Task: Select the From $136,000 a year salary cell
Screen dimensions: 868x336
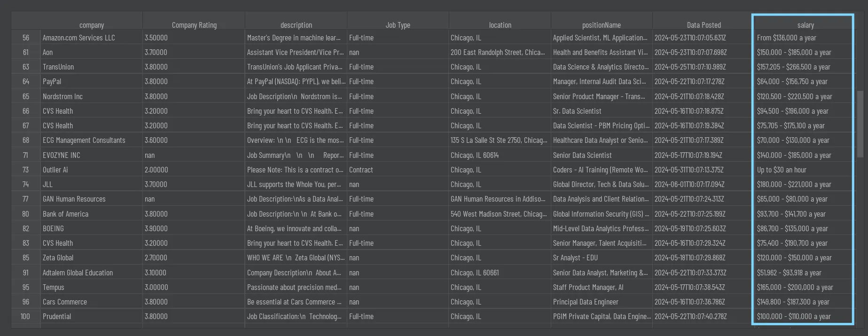Action: (805, 38)
